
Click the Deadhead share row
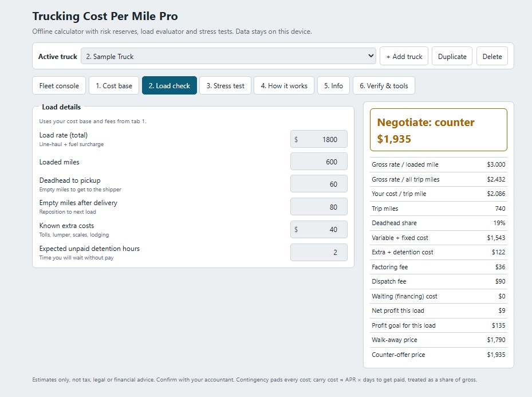(x=438, y=223)
